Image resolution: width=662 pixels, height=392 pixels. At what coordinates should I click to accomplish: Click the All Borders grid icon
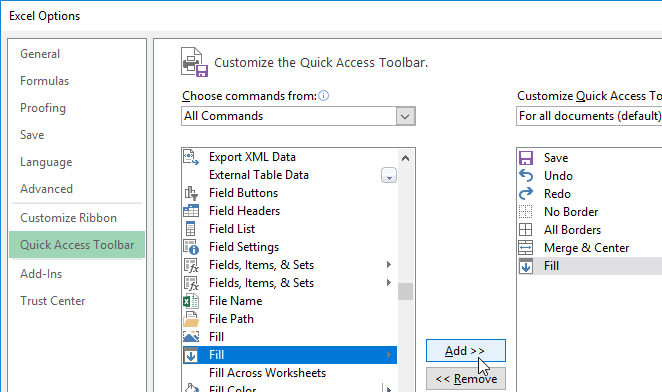click(526, 230)
